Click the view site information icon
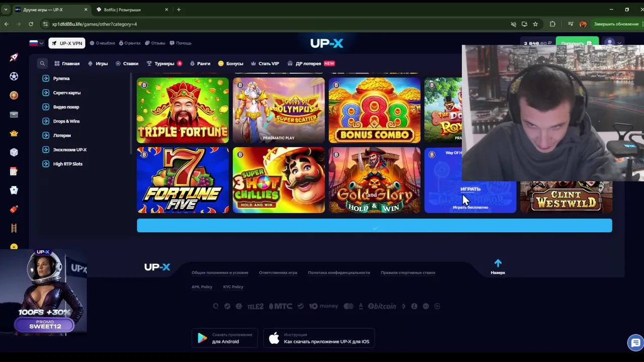 click(45, 24)
